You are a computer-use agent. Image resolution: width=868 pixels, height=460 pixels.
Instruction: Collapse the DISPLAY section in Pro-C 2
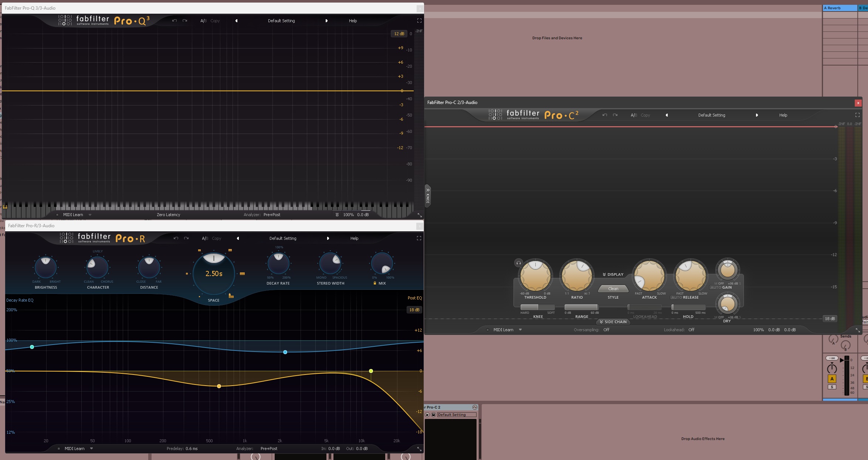click(x=613, y=274)
